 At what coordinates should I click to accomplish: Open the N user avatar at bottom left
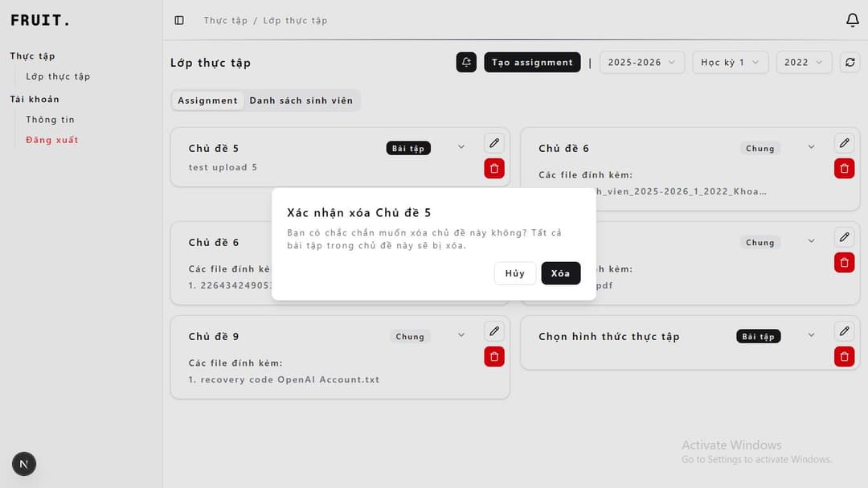tap(23, 464)
